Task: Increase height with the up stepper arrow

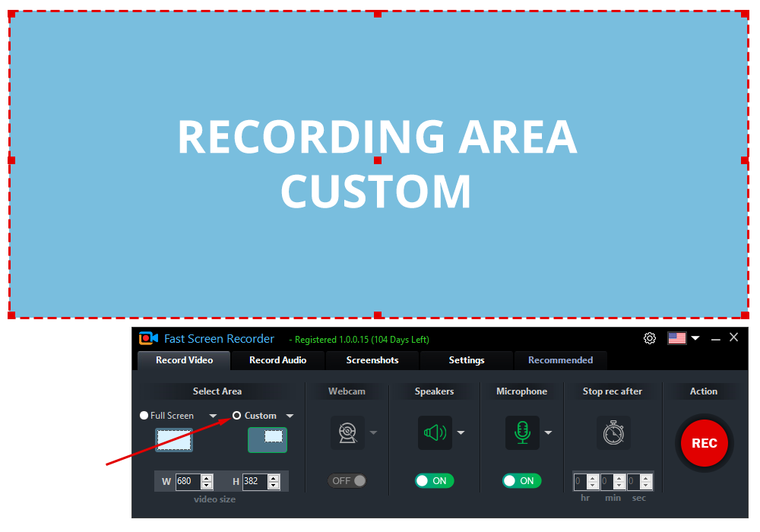Action: tap(274, 478)
